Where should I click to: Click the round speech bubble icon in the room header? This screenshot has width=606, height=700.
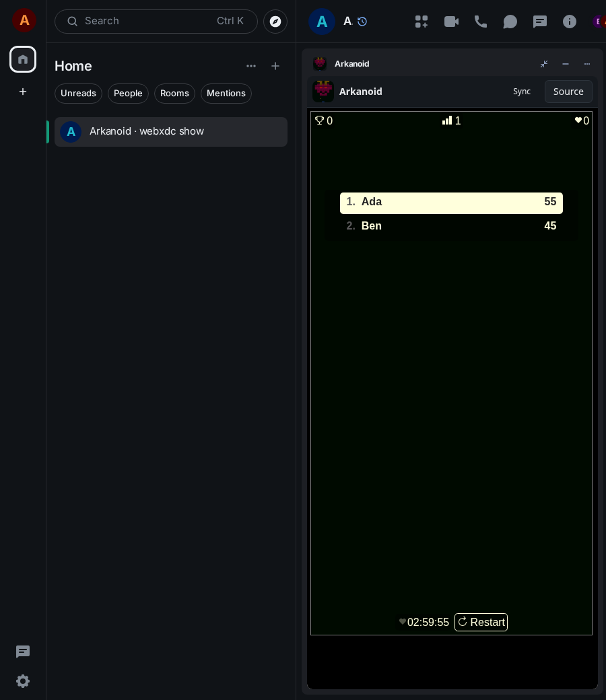click(510, 22)
